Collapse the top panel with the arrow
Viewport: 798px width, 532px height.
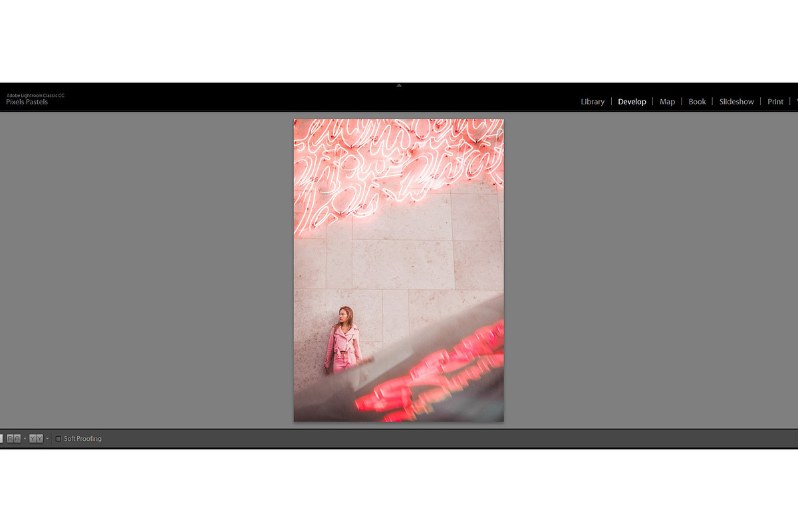[399, 85]
